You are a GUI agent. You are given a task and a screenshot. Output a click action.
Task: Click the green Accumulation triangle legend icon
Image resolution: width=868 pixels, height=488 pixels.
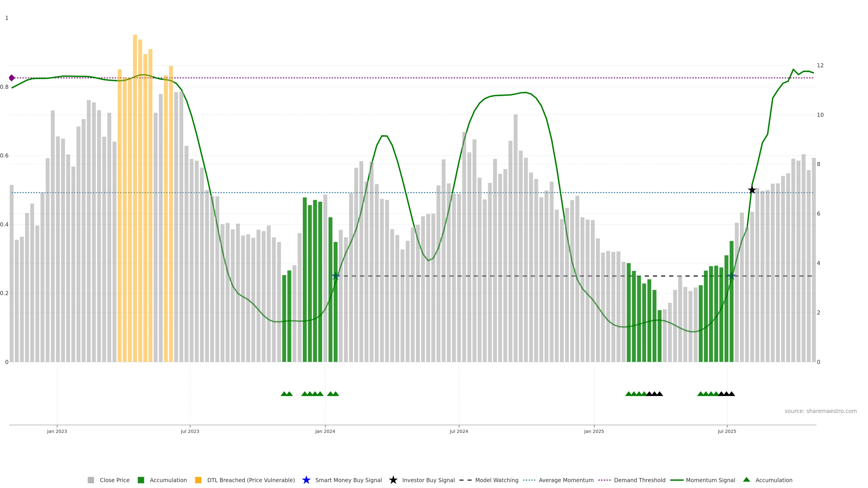(746, 480)
